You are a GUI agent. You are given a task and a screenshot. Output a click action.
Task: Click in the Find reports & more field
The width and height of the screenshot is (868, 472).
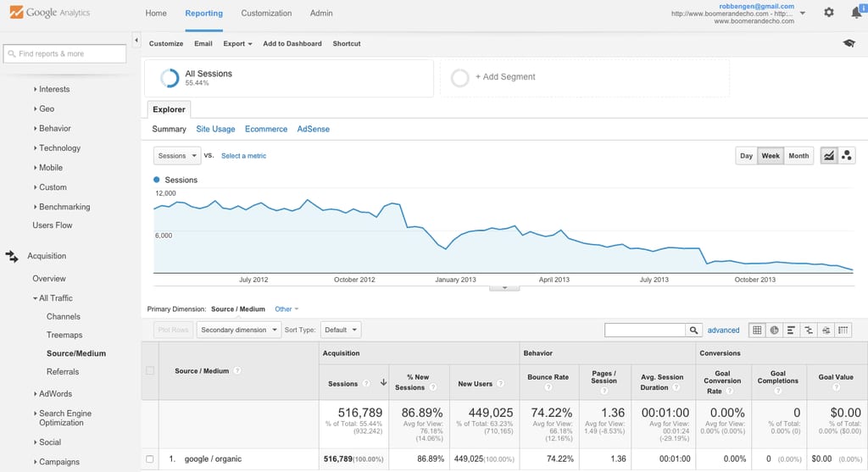[64, 53]
